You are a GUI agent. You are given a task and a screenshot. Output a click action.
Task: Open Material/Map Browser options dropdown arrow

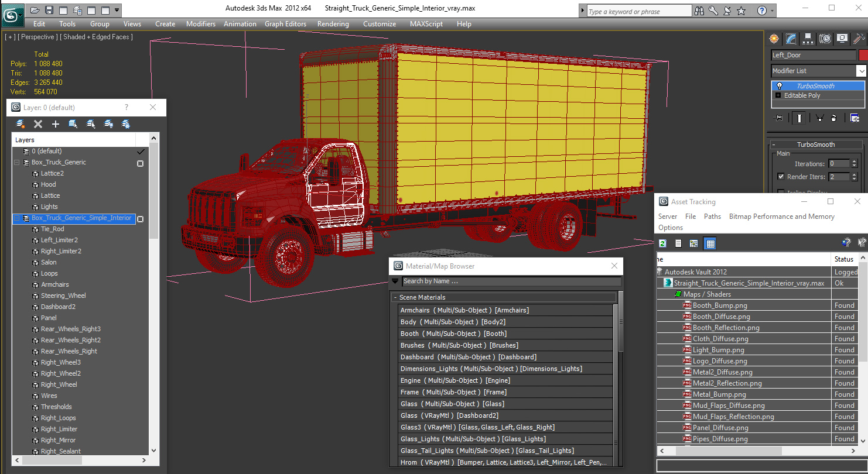pyautogui.click(x=395, y=281)
